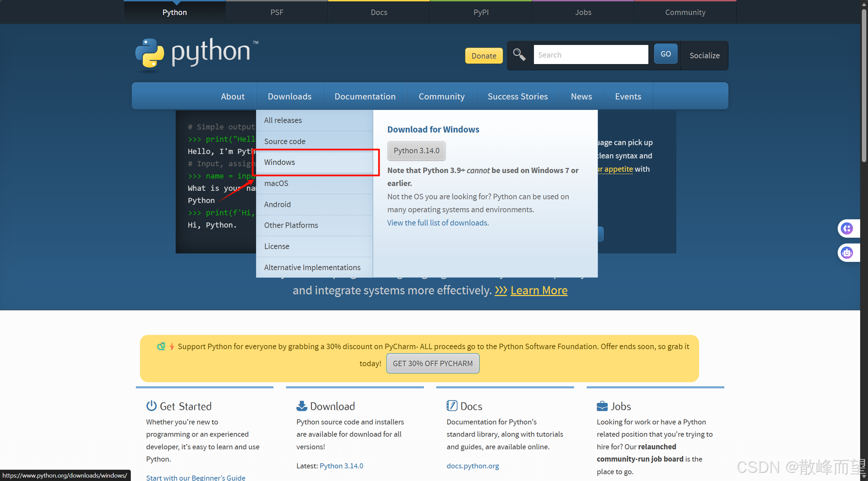868x481 pixels.
Task: Select Windows from Downloads submenu
Action: click(280, 162)
